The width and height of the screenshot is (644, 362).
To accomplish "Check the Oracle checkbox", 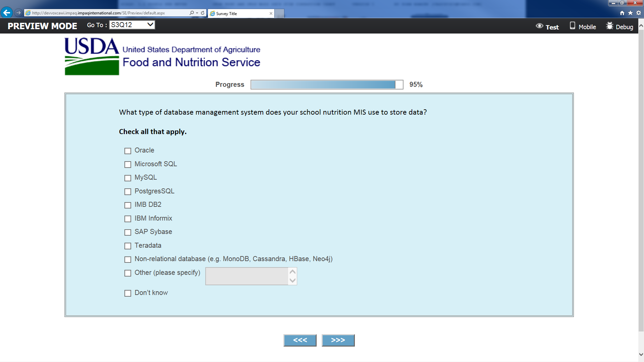I will (128, 151).
